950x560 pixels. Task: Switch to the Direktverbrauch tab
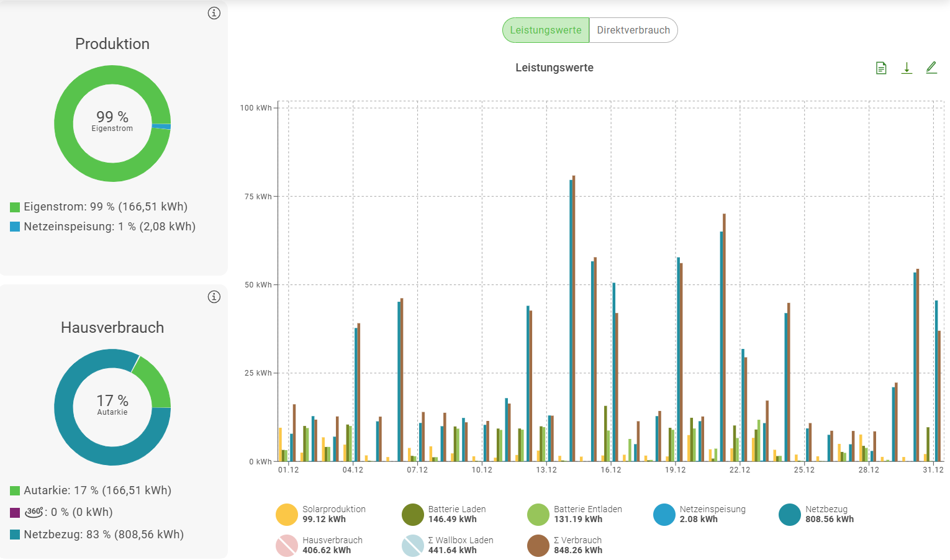[633, 30]
